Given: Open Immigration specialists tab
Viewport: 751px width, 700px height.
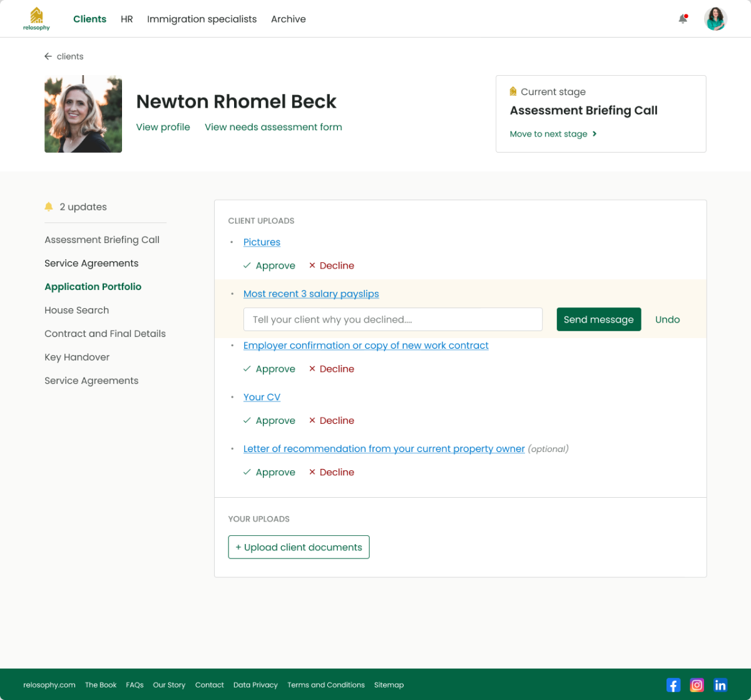Looking at the screenshot, I should (202, 19).
